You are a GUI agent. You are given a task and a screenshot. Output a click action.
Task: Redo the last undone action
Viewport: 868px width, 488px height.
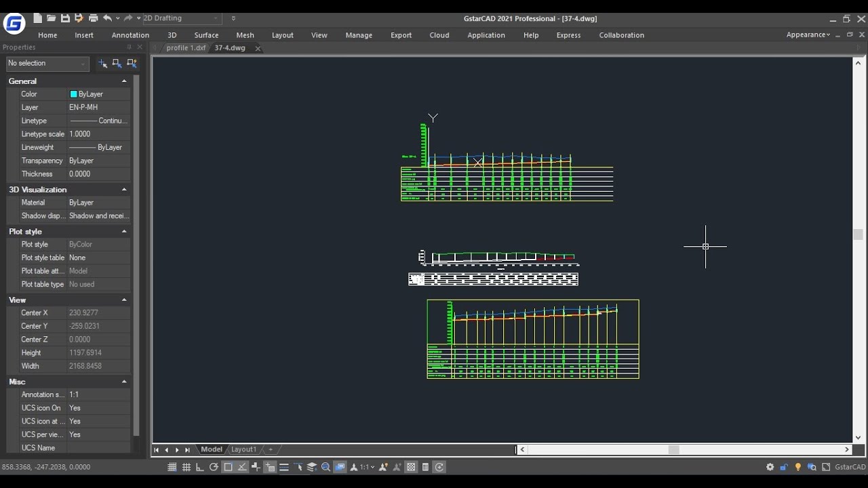coord(128,18)
